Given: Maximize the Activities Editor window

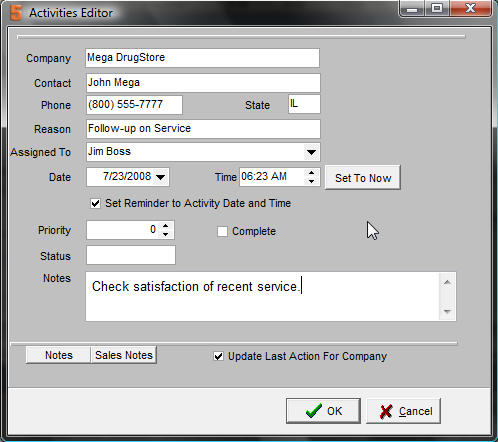Looking at the screenshot, I should [437, 8].
